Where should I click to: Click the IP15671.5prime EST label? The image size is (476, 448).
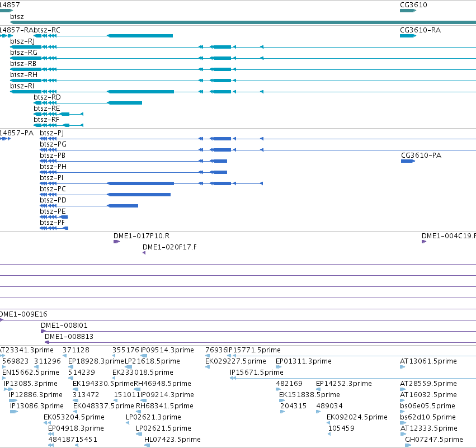(257, 372)
